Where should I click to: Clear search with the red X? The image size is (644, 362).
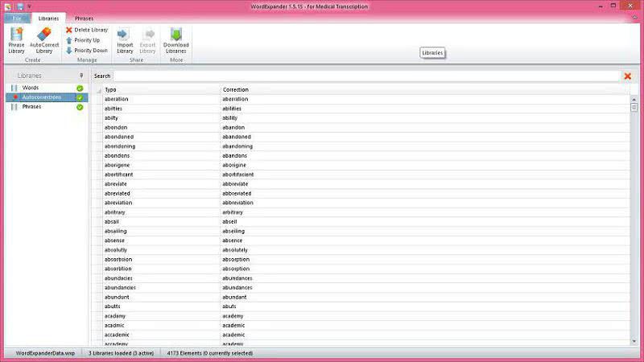pos(627,76)
